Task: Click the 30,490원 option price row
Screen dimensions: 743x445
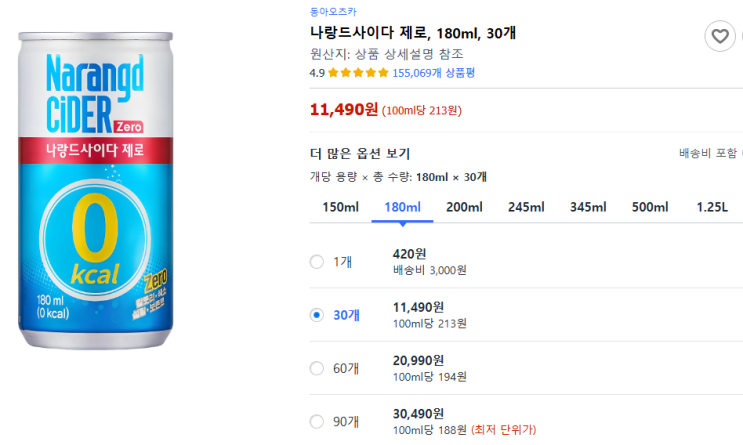Action: pyautogui.click(x=419, y=414)
